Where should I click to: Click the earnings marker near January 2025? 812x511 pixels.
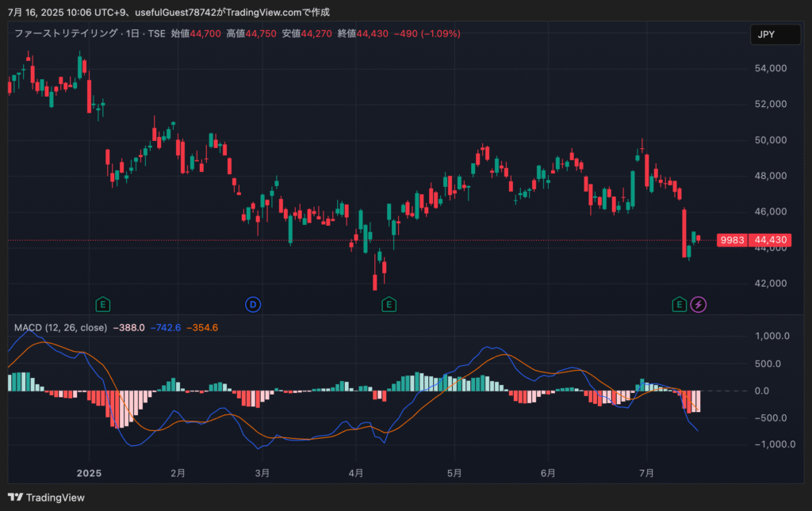(102, 305)
